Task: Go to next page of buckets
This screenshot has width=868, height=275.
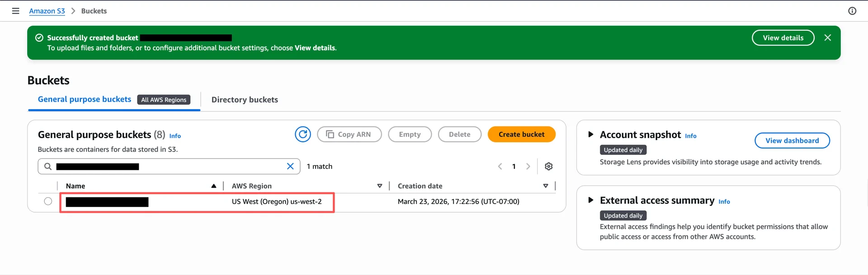Action: point(528,166)
